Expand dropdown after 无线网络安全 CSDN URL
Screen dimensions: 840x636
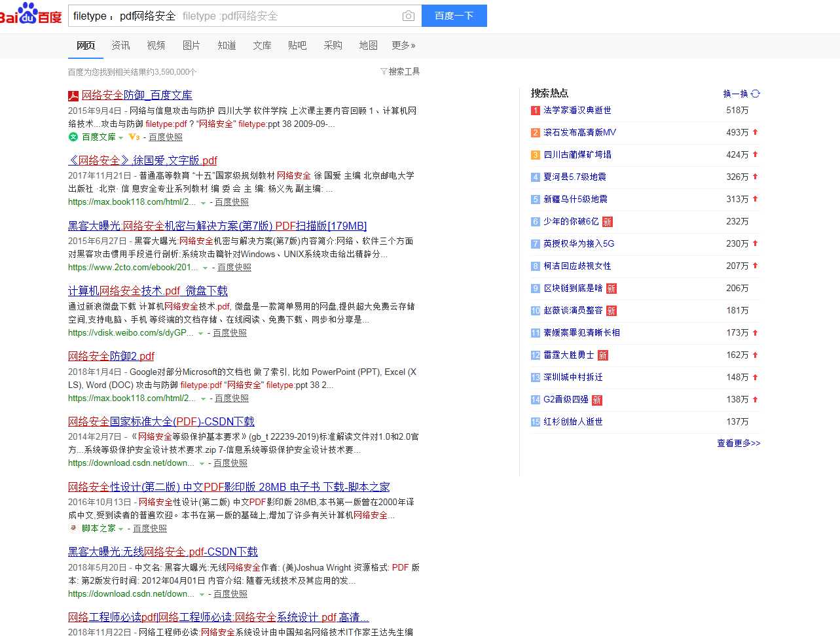[201, 595]
